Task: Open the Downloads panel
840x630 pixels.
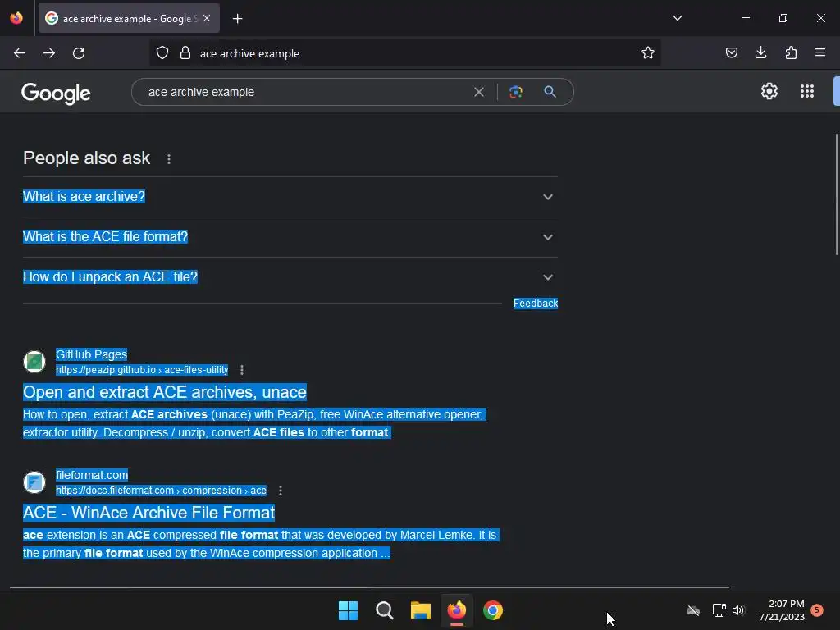Action: 760,53
